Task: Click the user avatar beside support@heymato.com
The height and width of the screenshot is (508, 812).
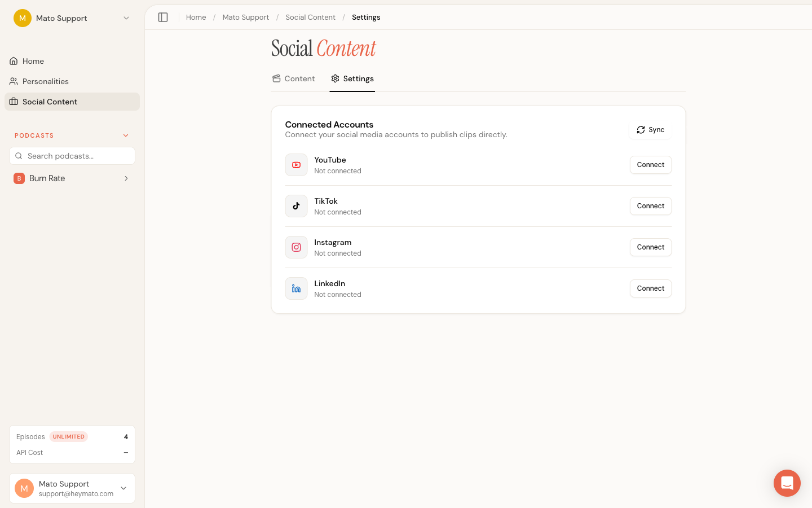Action: coord(24,488)
